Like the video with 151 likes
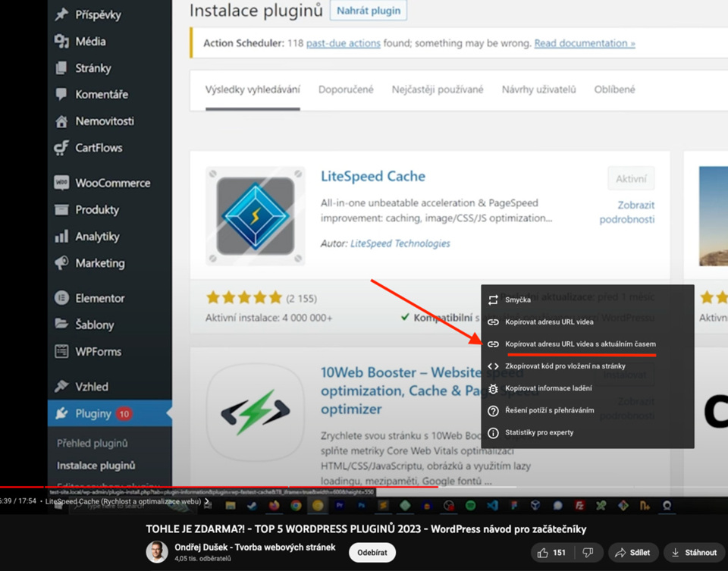The width and height of the screenshot is (728, 571). [x=552, y=553]
